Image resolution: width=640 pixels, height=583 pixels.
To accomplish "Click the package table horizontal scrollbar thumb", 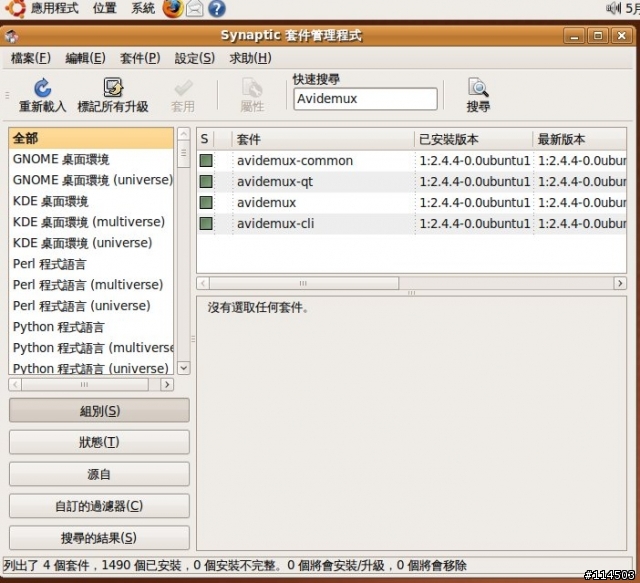I will tap(304, 283).
